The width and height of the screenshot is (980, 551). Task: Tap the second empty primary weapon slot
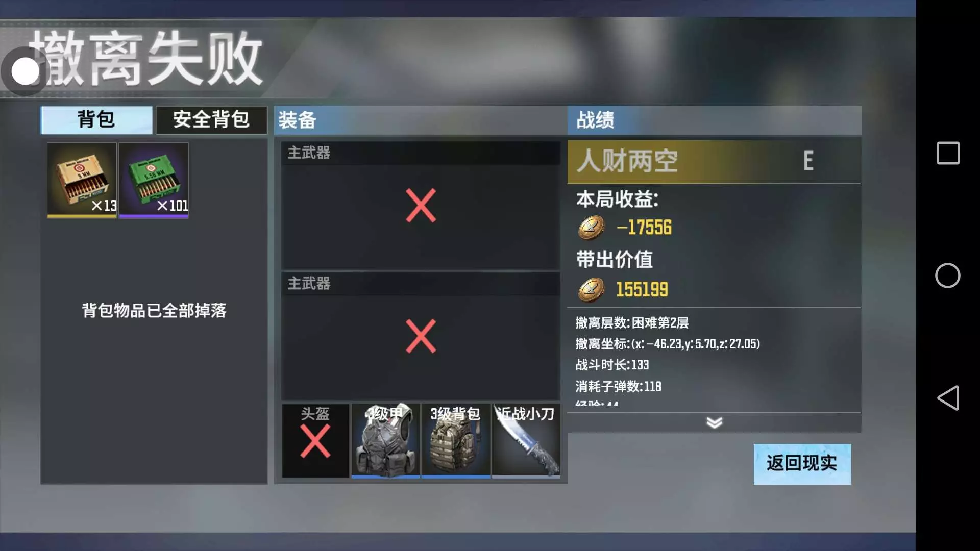tap(421, 336)
